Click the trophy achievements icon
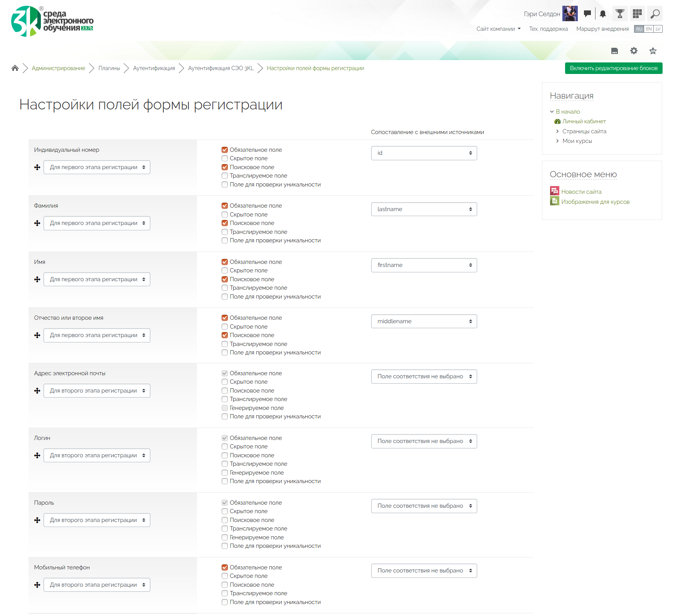Screen dimensions: 673x616 620,14
